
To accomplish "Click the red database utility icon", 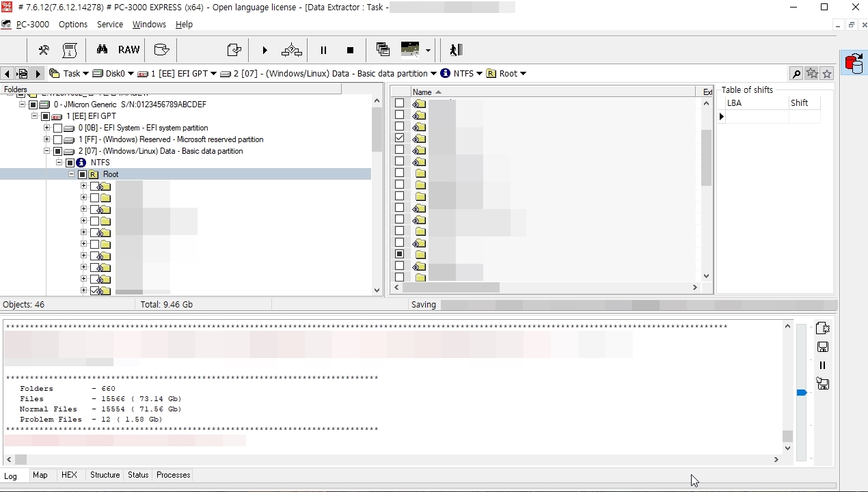I will click(x=854, y=63).
